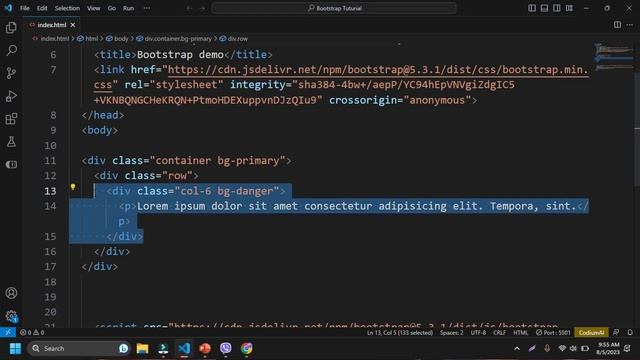Click the notifications bell in status bar
640x360 pixels.
point(630,333)
